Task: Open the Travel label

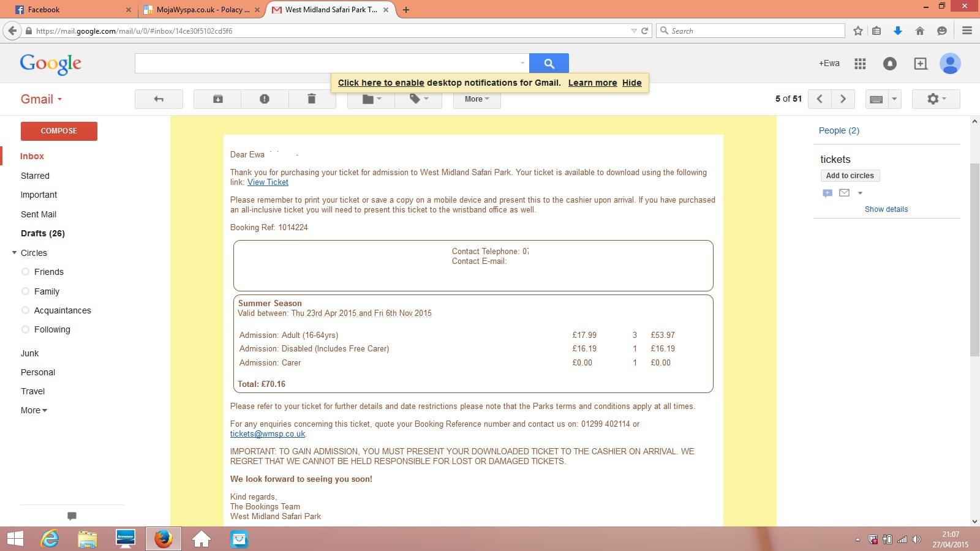Action: (32, 391)
